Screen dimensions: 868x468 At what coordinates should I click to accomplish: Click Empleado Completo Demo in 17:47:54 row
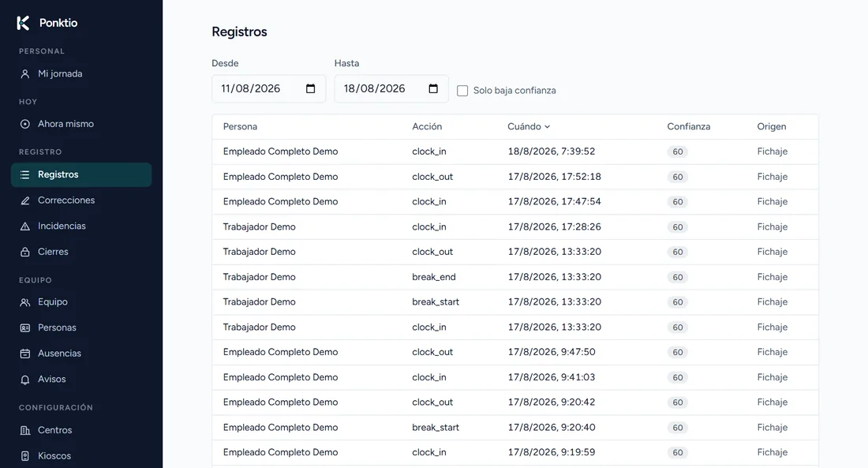(x=280, y=201)
